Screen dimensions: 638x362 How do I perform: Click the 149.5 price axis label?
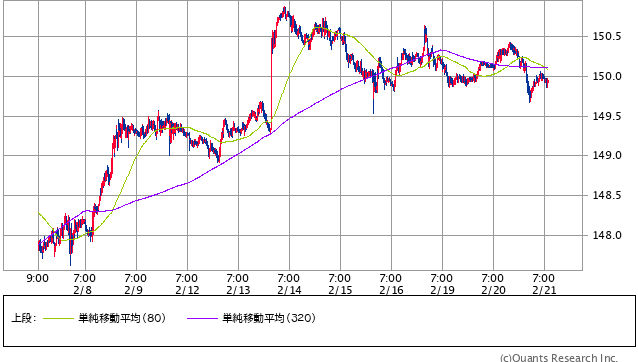coord(607,116)
